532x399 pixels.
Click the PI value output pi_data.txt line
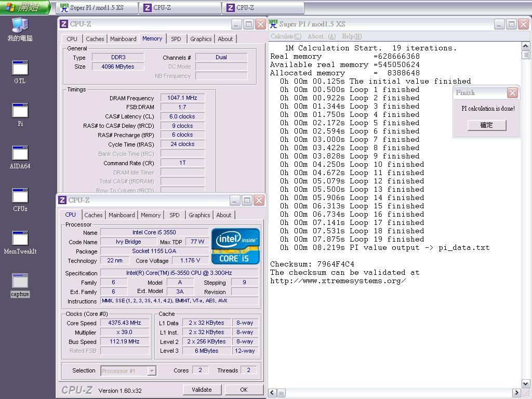click(385, 248)
